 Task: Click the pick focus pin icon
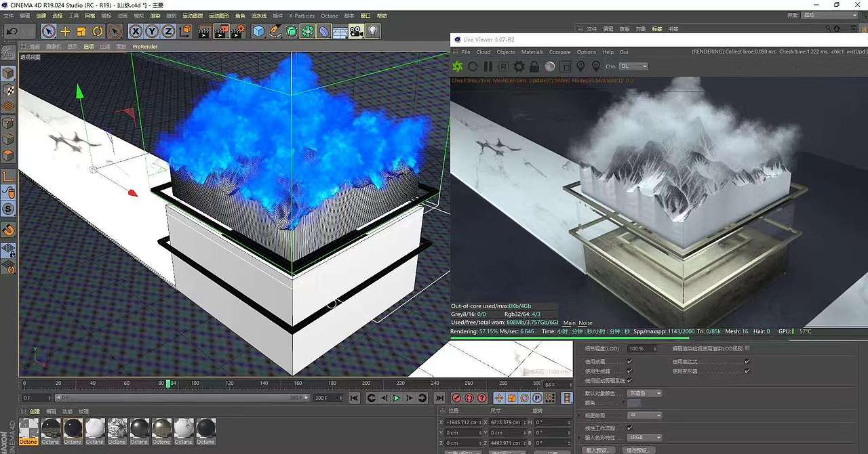(580, 66)
